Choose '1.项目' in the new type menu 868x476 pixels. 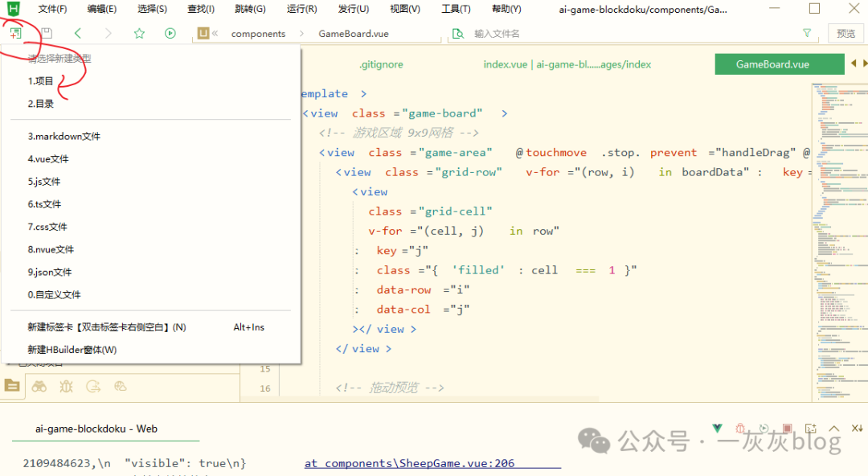click(x=41, y=81)
